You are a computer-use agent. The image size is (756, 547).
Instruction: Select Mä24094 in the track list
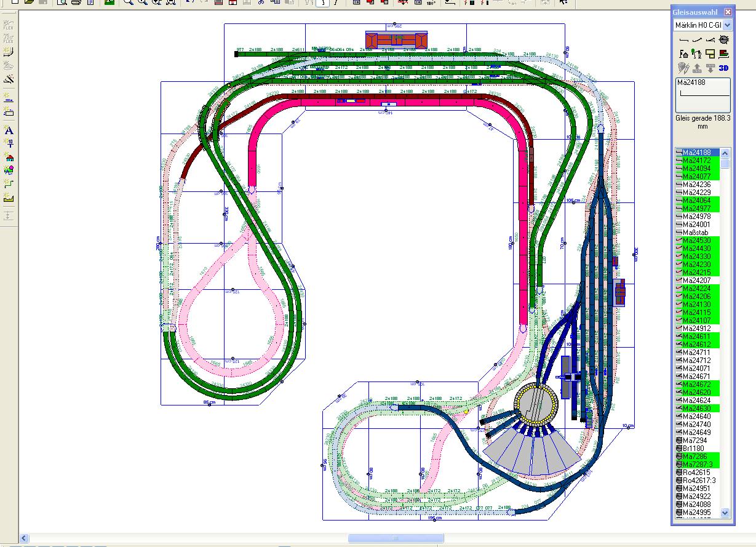(x=698, y=169)
